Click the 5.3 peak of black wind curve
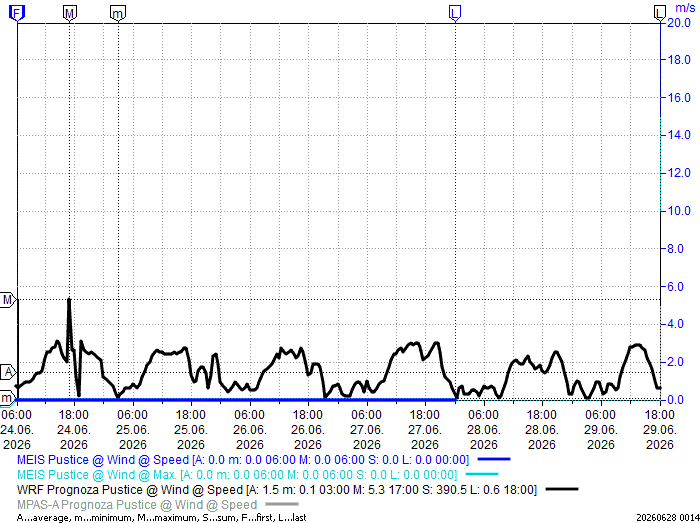 [69, 299]
